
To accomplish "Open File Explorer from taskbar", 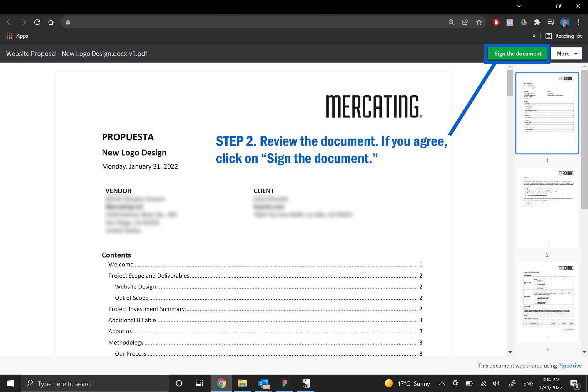I will (x=242, y=383).
